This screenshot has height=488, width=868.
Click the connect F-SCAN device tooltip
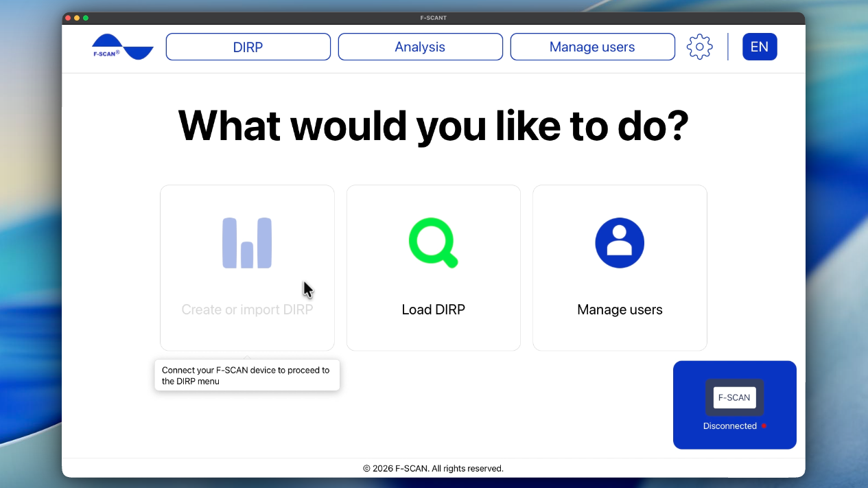(247, 375)
